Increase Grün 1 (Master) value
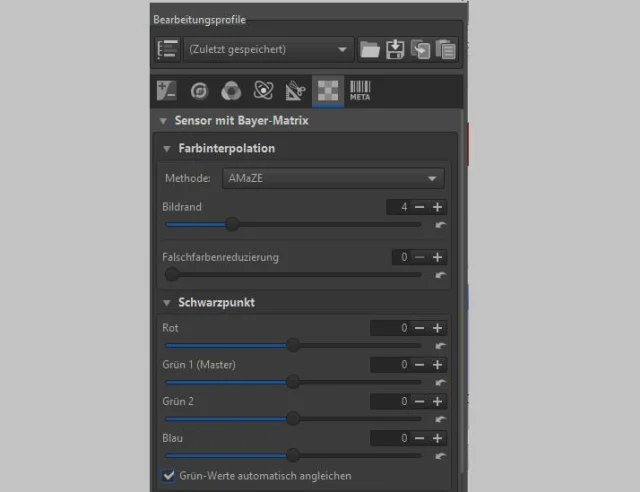This screenshot has width=640, height=492. [437, 365]
